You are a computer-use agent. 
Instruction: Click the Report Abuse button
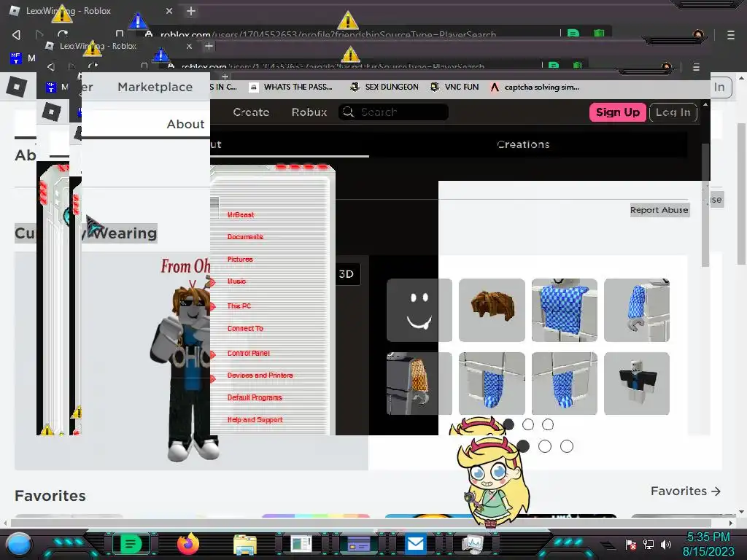[x=659, y=210]
